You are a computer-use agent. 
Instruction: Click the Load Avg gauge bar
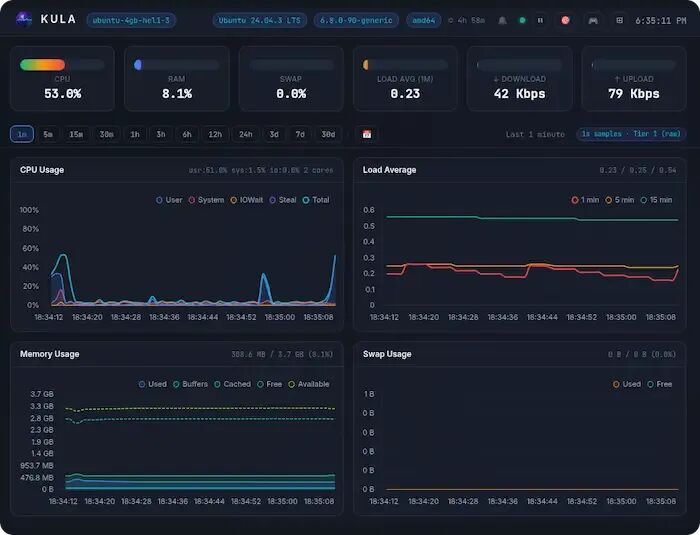(405, 65)
